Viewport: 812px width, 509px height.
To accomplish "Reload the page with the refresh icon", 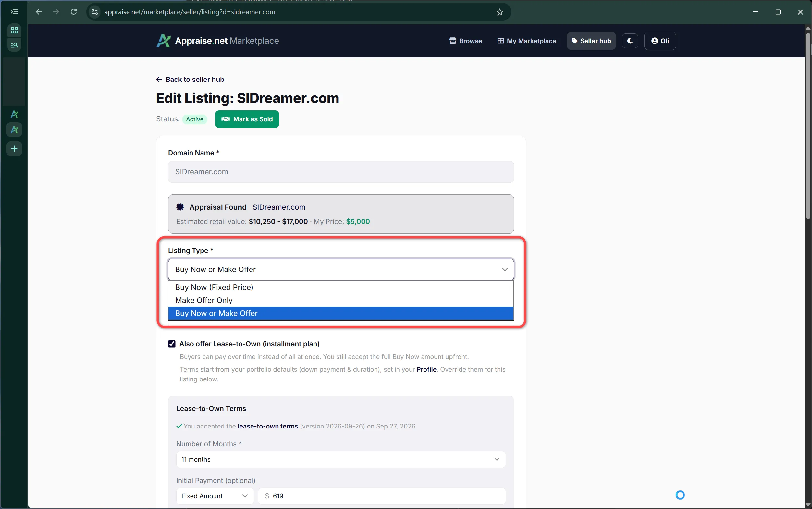I will pyautogui.click(x=74, y=12).
